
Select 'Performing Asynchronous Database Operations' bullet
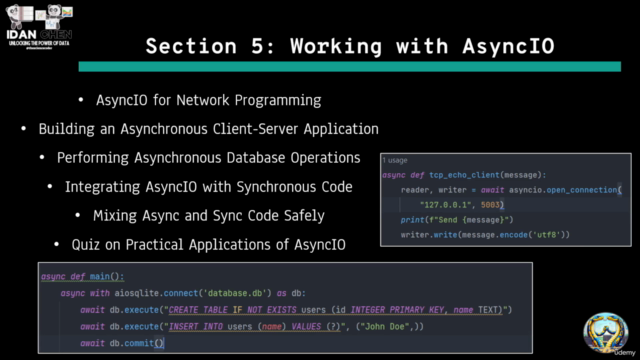tap(209, 158)
